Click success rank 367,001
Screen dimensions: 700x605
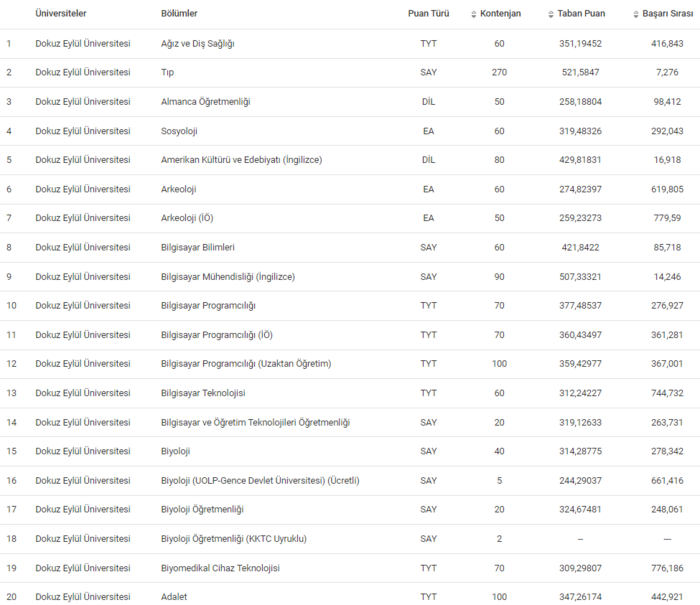coord(667,364)
